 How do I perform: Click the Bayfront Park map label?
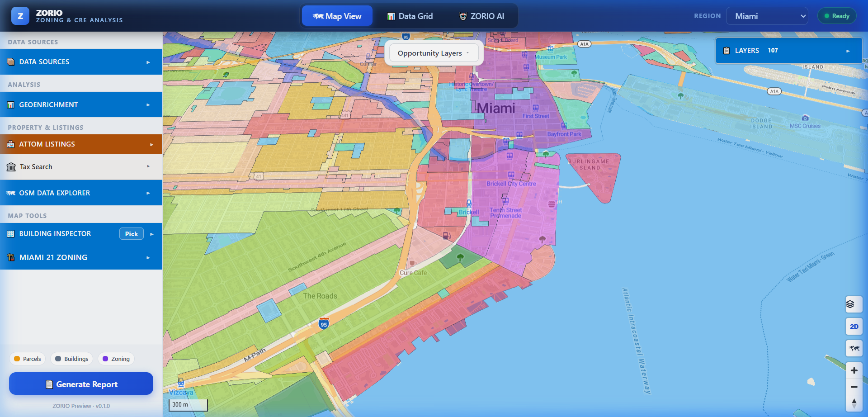click(564, 134)
